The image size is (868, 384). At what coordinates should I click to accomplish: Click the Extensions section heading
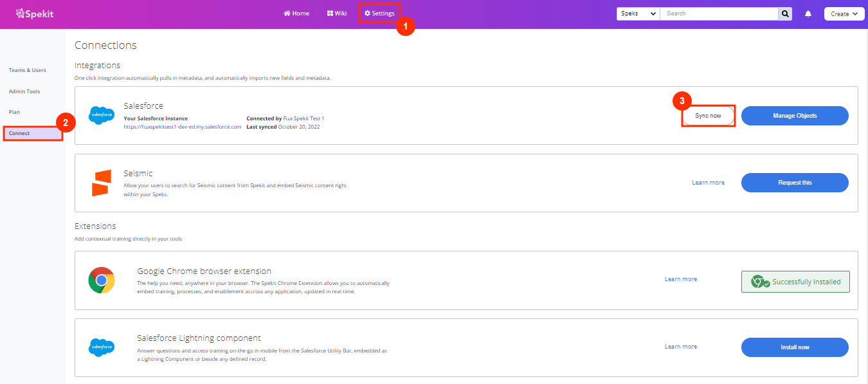click(95, 226)
